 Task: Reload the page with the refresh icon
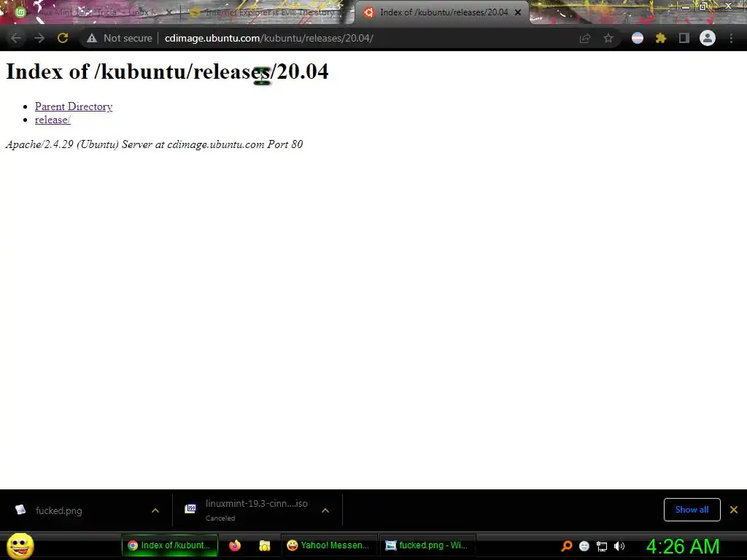(63, 38)
